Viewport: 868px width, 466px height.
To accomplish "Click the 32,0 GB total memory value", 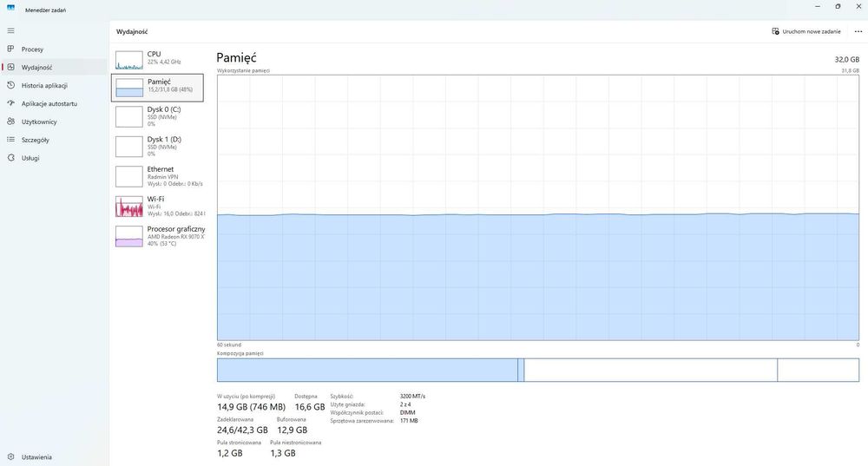I will 847,59.
